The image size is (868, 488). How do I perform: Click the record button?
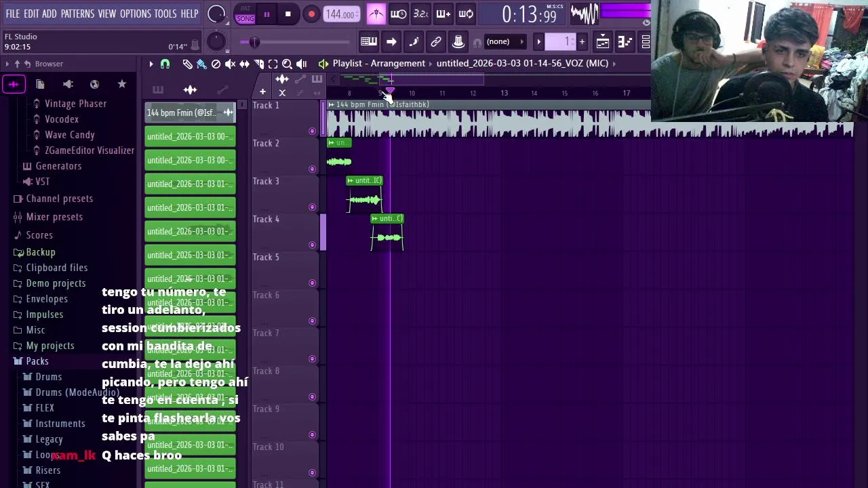311,14
